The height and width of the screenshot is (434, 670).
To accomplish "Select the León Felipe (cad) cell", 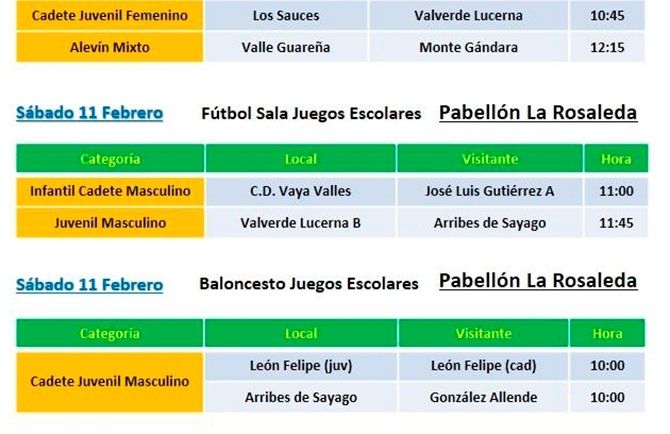I will [x=483, y=365].
